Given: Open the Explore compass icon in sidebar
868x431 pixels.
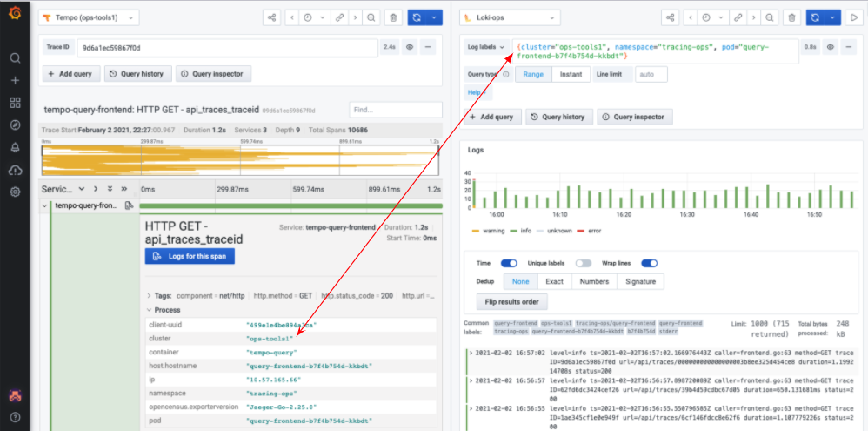Looking at the screenshot, I should [x=15, y=125].
